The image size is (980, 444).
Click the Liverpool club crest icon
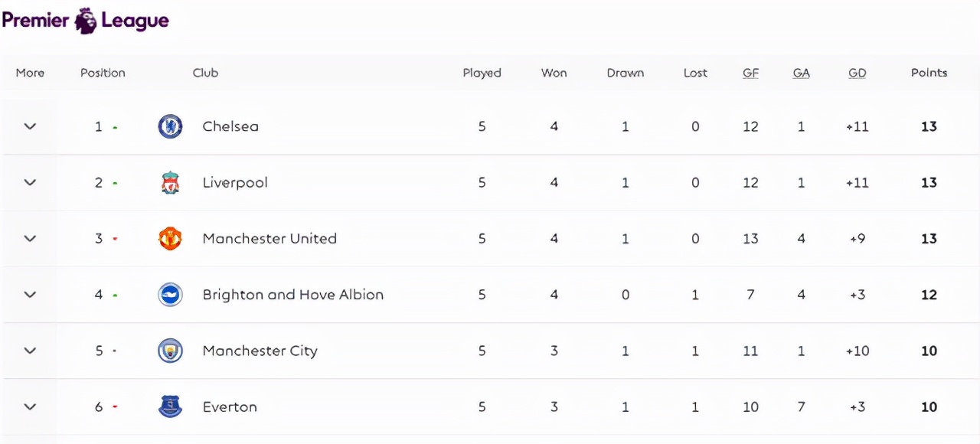(170, 183)
